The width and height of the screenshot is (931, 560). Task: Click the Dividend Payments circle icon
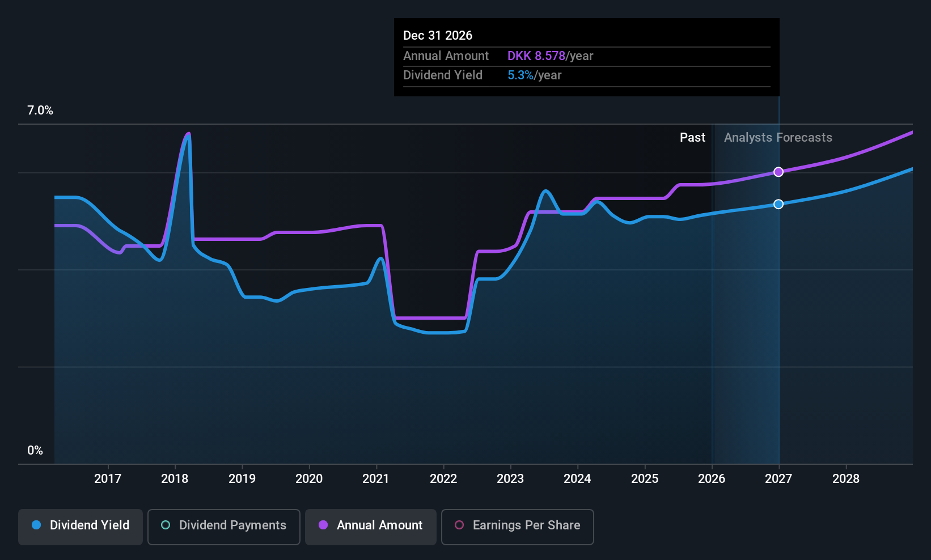pos(165,525)
